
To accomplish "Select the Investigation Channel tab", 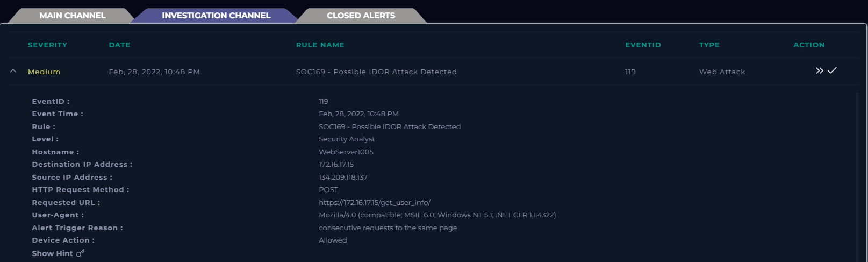I will [216, 16].
